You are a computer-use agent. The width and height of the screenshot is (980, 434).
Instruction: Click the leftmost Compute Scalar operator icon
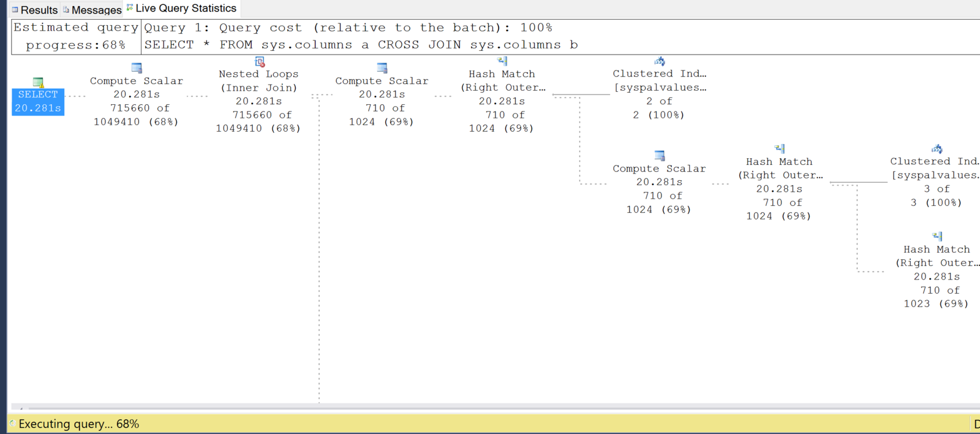coord(137,68)
